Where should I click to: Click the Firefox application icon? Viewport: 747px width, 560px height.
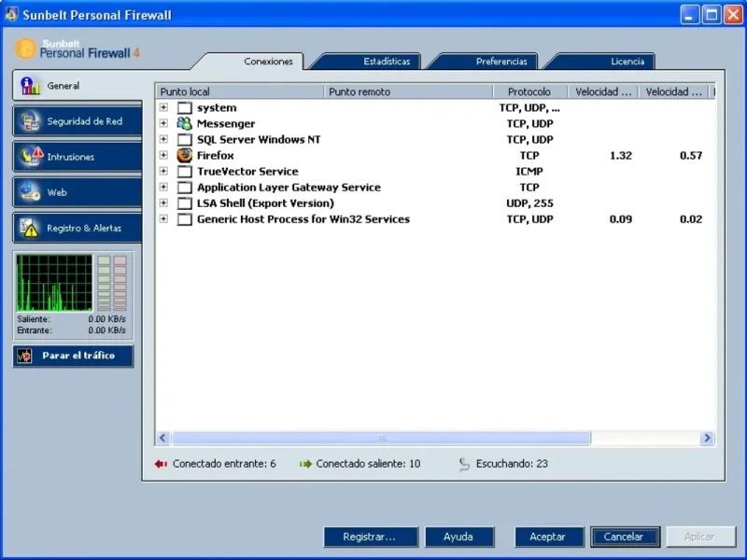coord(185,156)
